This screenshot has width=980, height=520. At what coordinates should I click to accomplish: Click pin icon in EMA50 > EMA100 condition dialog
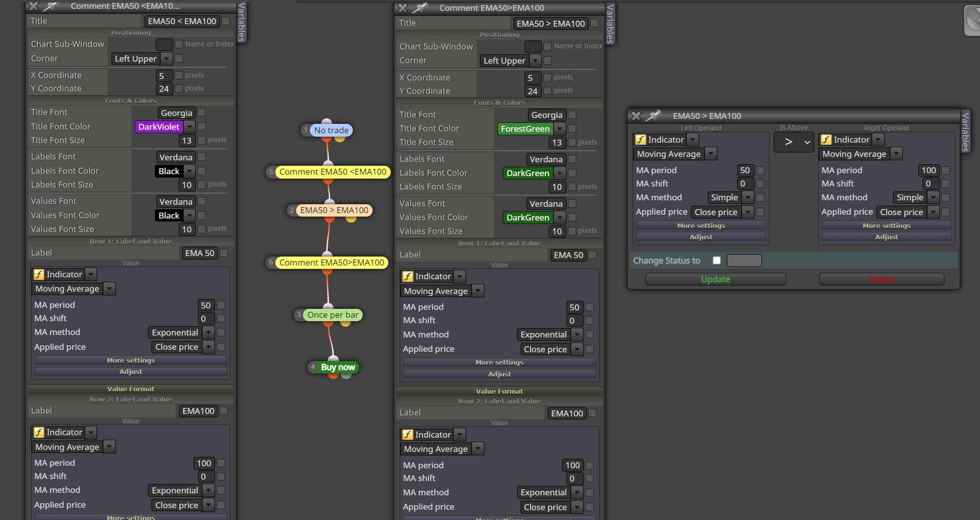653,116
